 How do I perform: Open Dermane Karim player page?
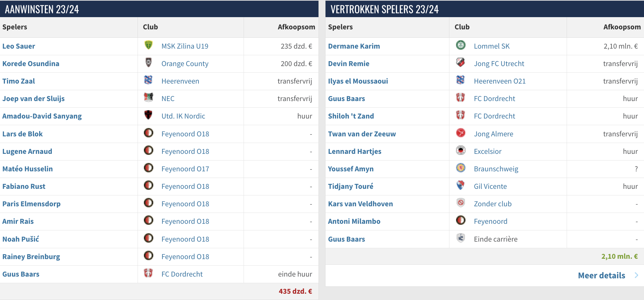tap(354, 46)
